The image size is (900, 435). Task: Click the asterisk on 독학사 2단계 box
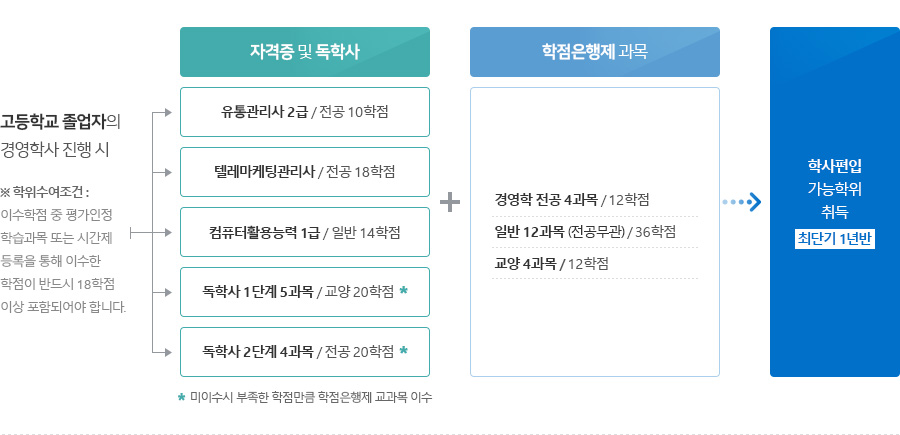403,351
